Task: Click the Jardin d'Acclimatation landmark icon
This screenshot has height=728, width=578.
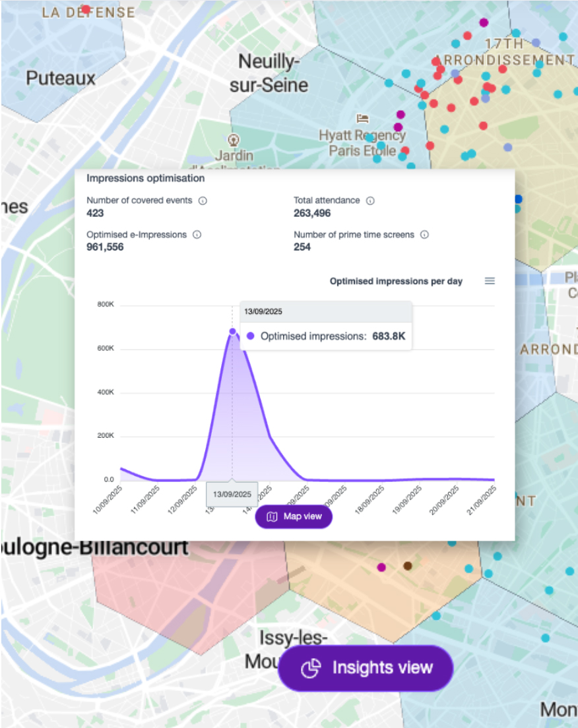Action: click(x=233, y=139)
